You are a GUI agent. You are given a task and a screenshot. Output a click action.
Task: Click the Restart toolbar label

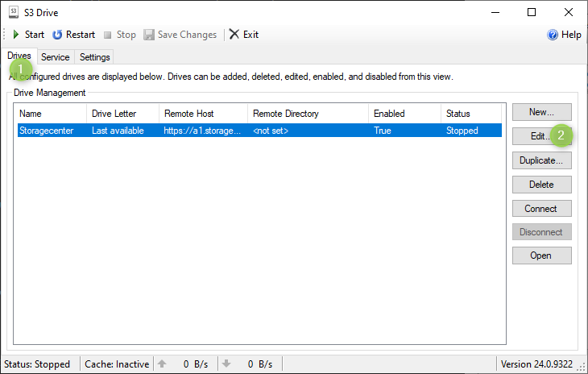pyautogui.click(x=81, y=35)
